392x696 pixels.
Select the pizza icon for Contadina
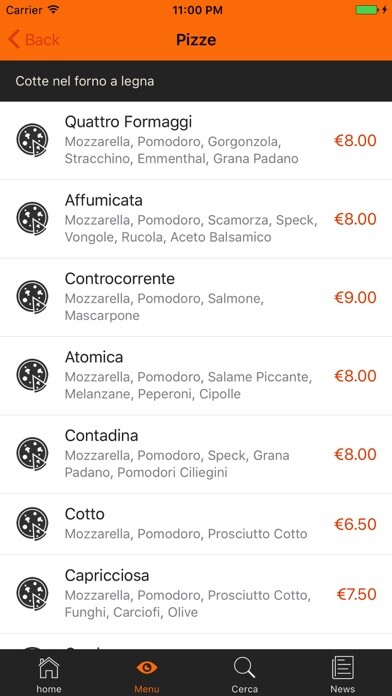tap(32, 454)
